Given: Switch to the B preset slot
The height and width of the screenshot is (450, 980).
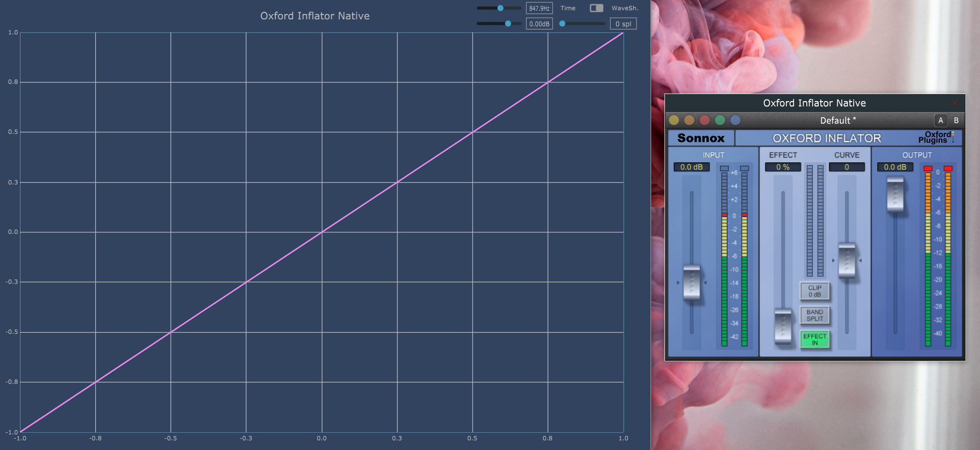Looking at the screenshot, I should coord(956,120).
